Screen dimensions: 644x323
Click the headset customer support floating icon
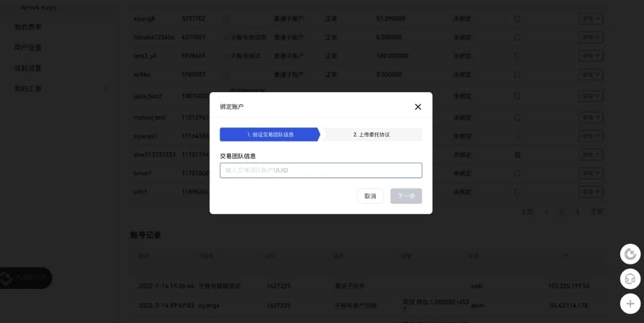[629, 278]
